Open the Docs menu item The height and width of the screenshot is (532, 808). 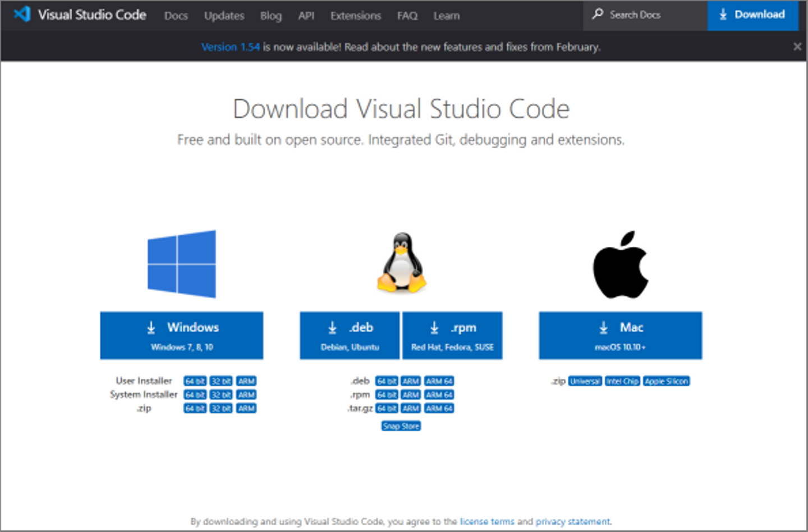coord(176,16)
